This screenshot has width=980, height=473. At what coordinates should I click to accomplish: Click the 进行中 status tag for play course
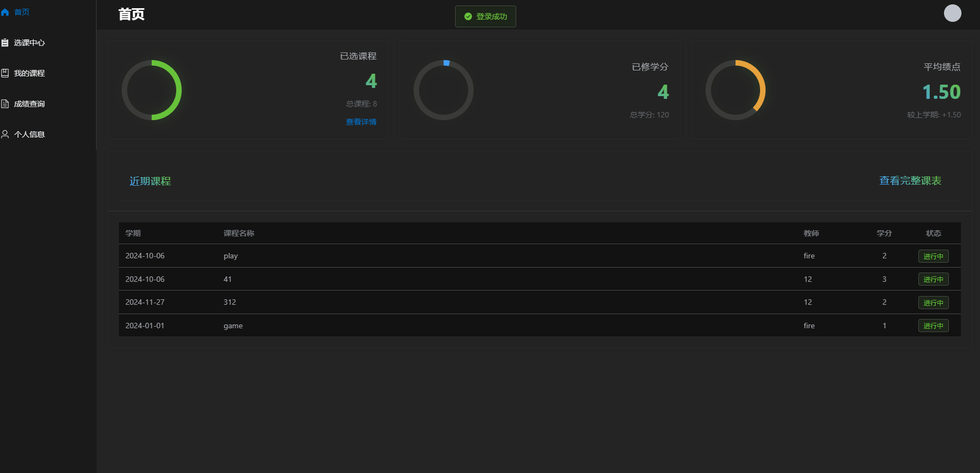[933, 256]
